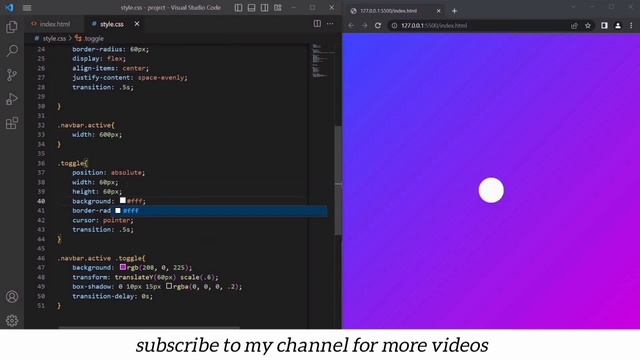Open the browser side panel icon
This screenshot has height=360, width=640.
604,25
